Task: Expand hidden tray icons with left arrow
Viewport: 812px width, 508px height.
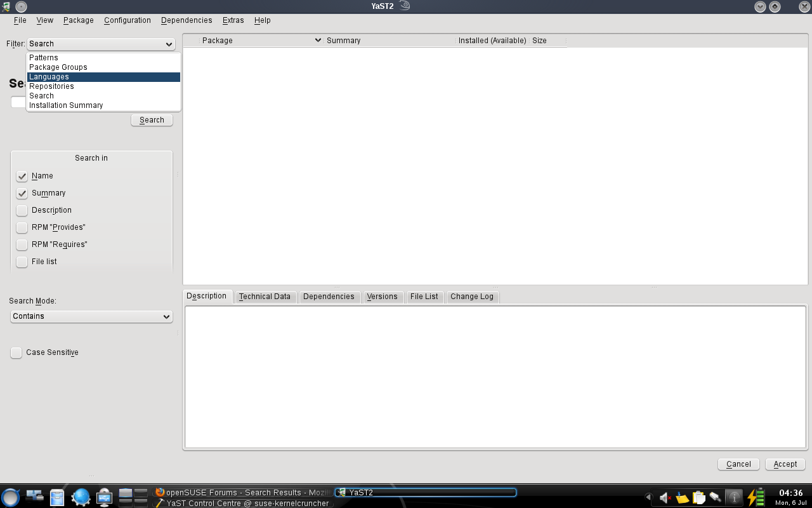Action: pyautogui.click(x=648, y=497)
